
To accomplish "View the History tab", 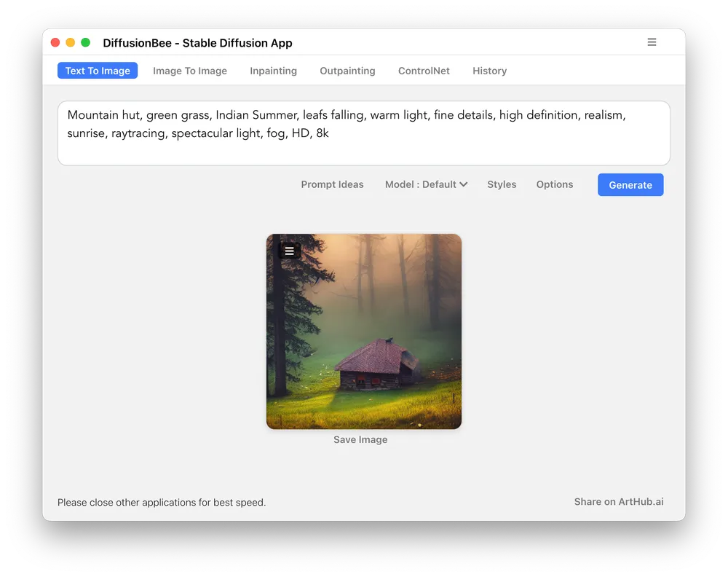I will 489,71.
